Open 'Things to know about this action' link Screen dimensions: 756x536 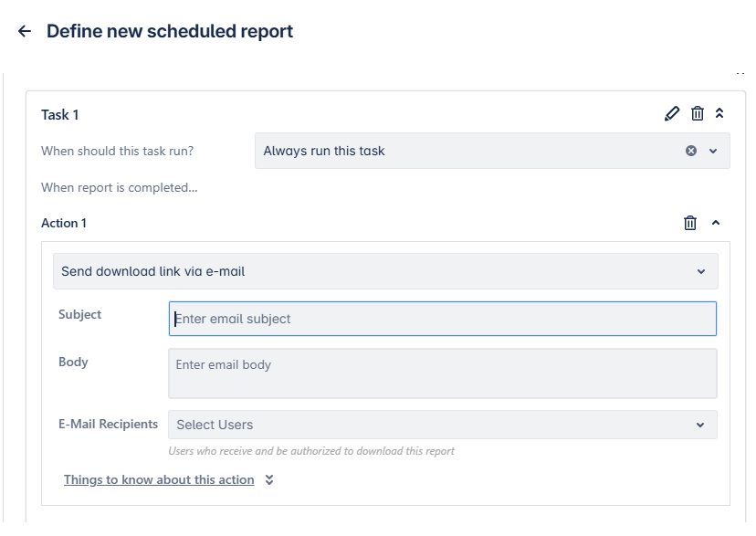coord(159,479)
